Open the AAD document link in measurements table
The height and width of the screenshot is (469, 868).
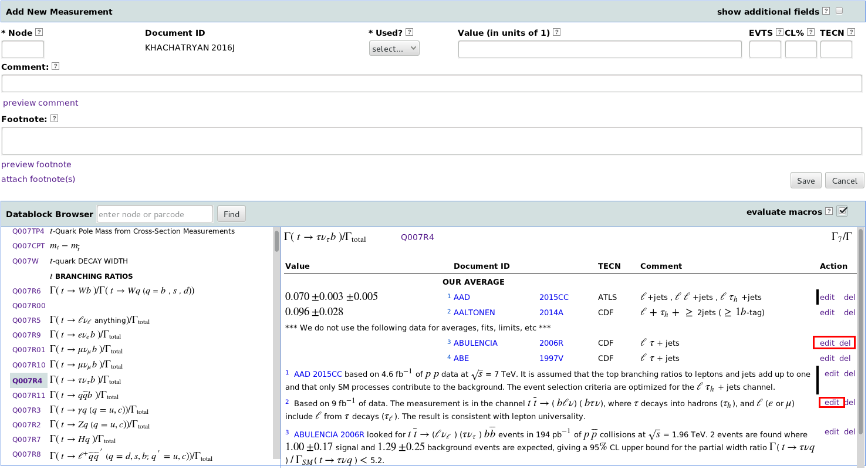tap(462, 297)
